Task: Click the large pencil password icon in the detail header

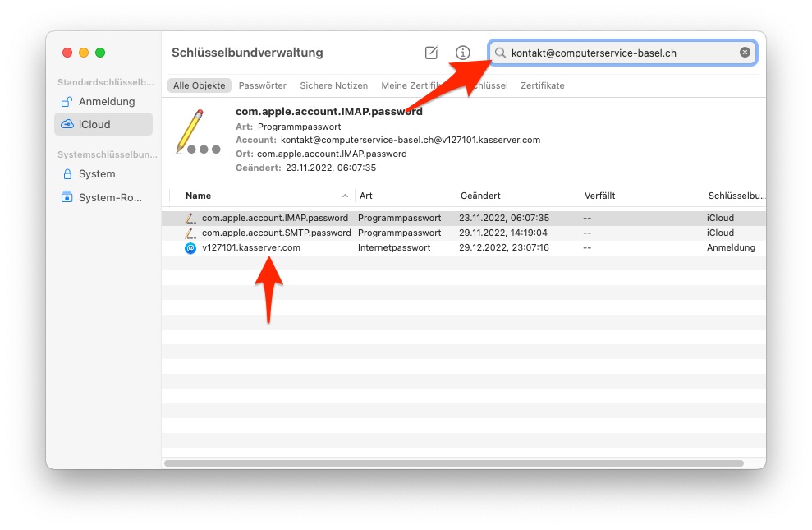Action: click(x=199, y=132)
